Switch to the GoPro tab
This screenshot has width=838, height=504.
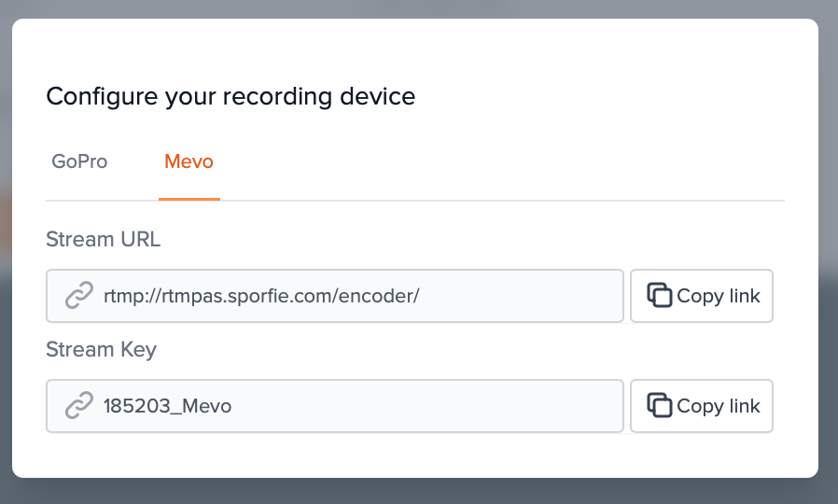click(79, 161)
